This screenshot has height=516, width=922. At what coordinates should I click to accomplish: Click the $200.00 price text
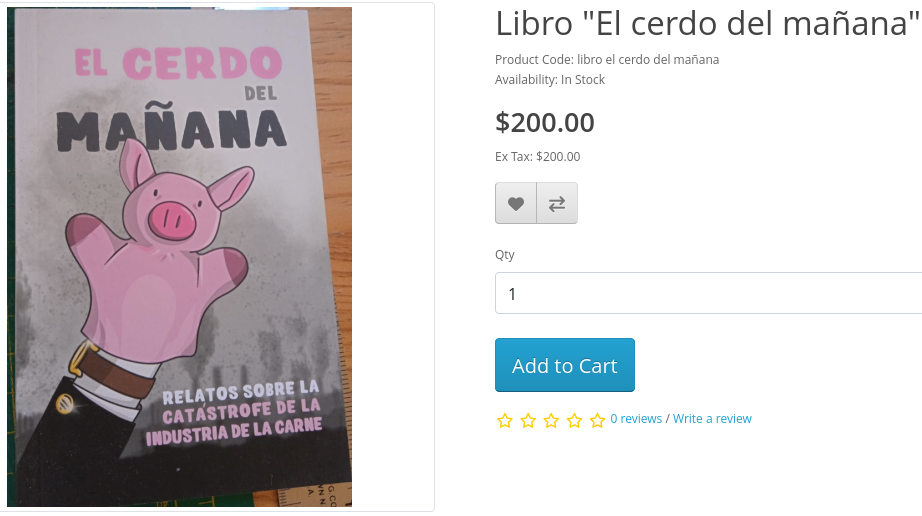(x=544, y=122)
